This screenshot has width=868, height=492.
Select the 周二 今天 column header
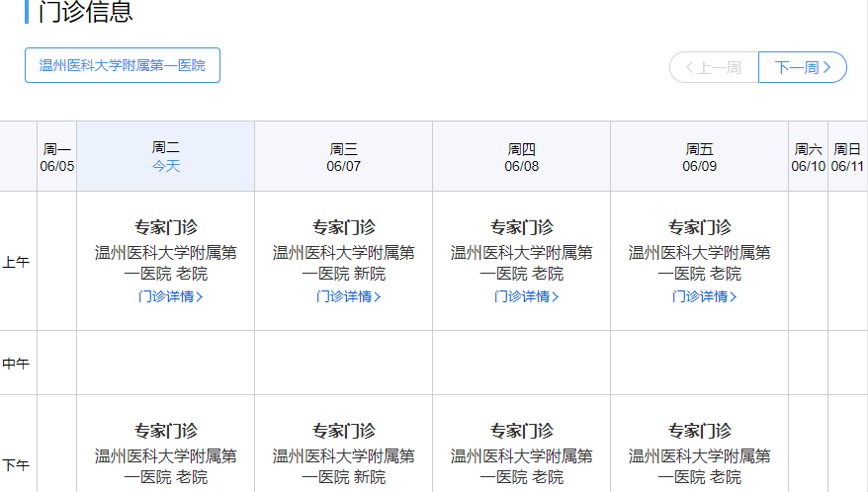(x=166, y=156)
